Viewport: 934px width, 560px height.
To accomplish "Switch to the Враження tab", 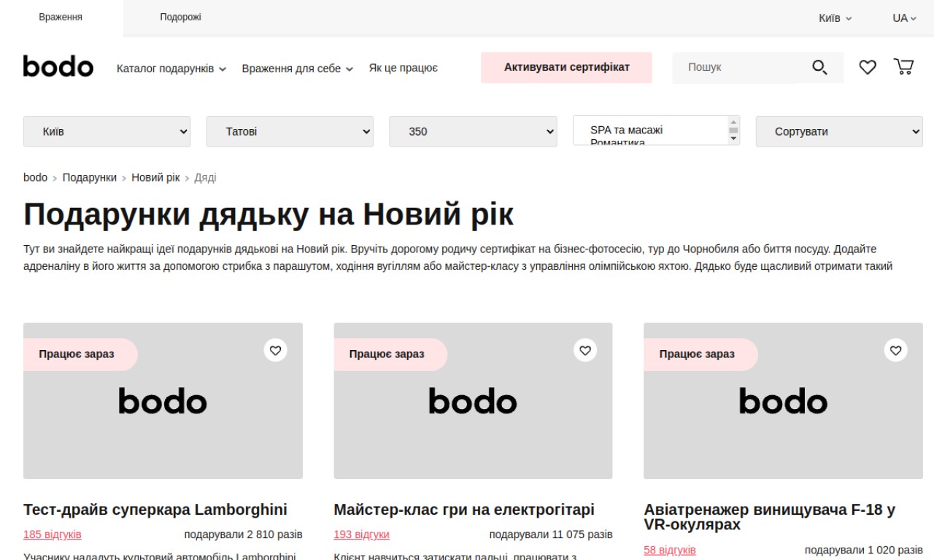I will pyautogui.click(x=61, y=17).
